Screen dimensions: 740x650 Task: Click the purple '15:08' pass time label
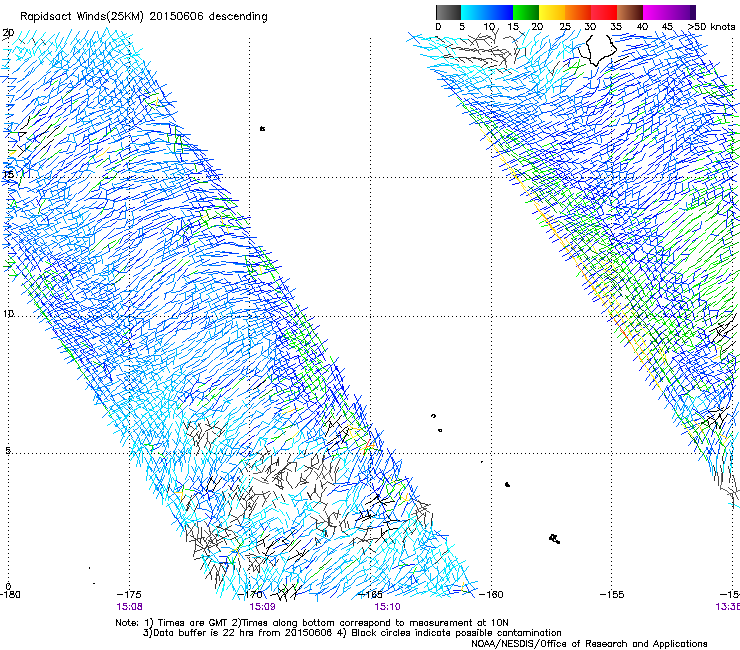[x=129, y=607]
